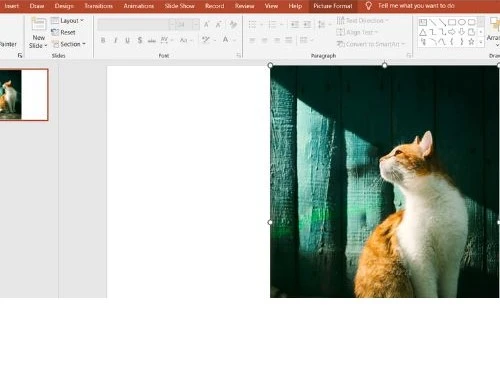Click Increase Font Size icon
The height and width of the screenshot is (382, 500).
pyautogui.click(x=207, y=24)
